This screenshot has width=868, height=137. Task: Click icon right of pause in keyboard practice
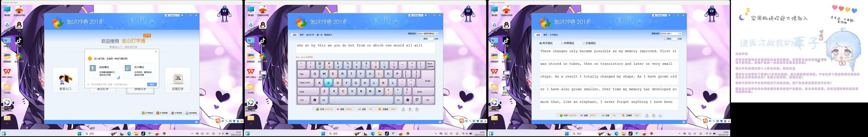click(x=417, y=109)
